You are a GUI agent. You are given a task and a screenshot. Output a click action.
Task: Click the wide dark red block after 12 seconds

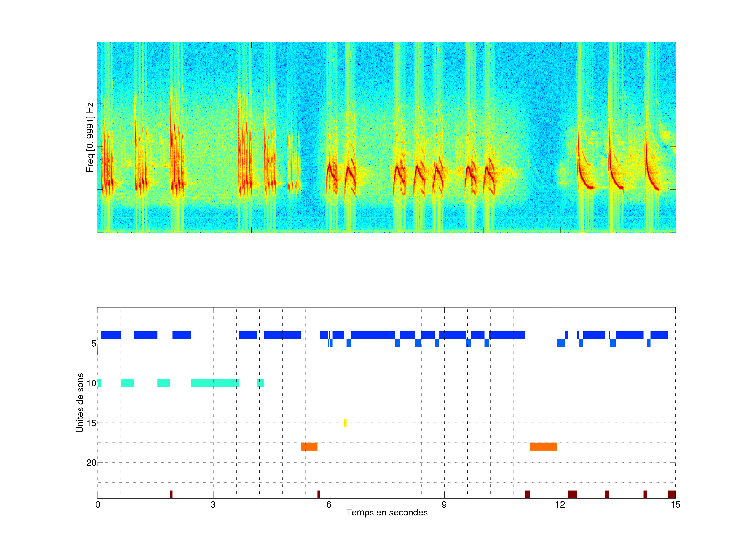[572, 494]
